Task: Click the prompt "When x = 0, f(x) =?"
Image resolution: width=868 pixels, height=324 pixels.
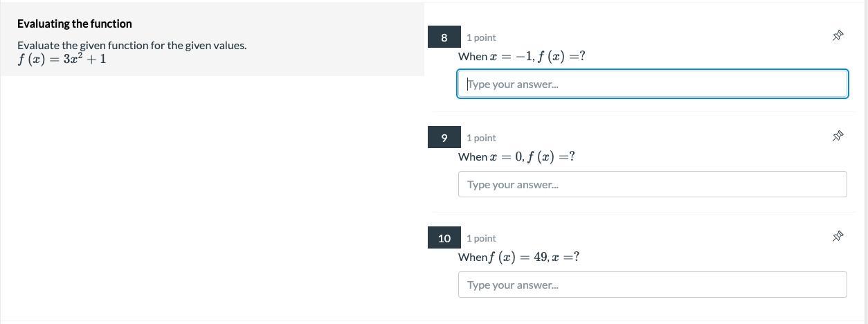Action: tap(516, 156)
